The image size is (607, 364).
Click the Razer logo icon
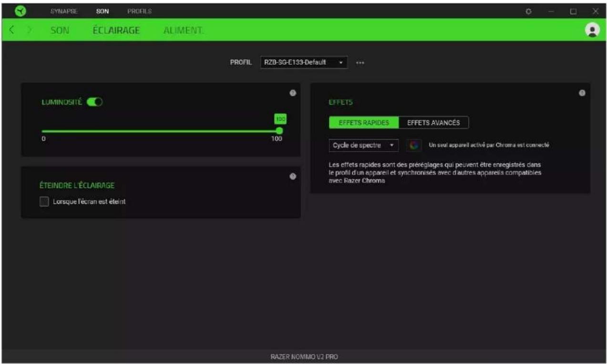point(21,11)
